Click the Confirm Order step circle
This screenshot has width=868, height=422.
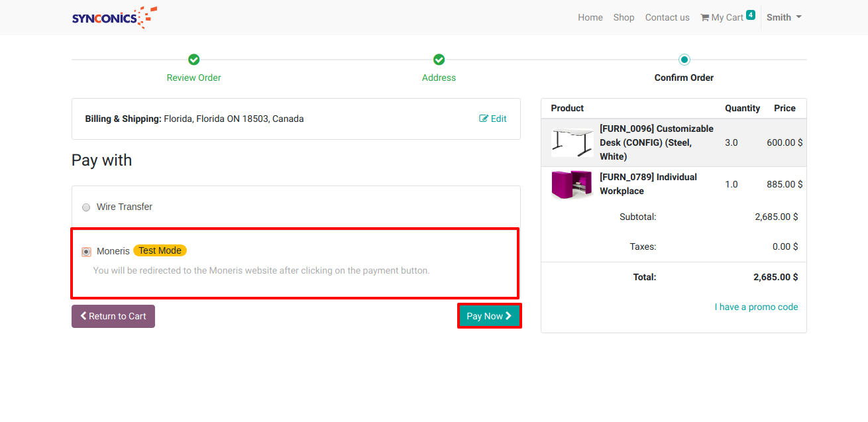[x=684, y=60]
